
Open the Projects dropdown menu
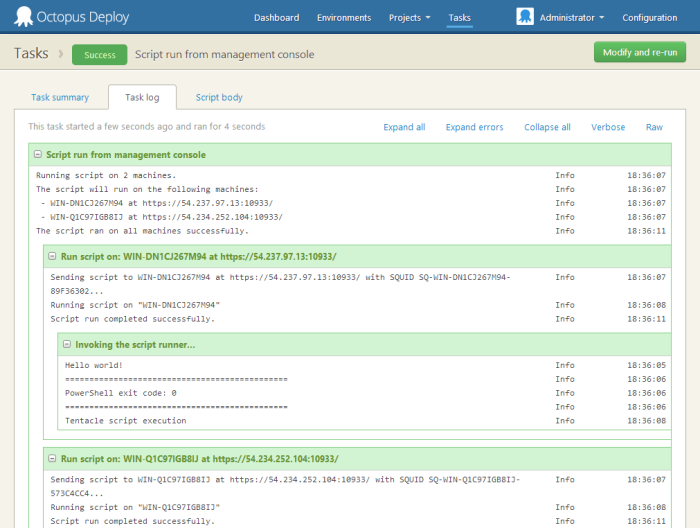click(x=410, y=18)
